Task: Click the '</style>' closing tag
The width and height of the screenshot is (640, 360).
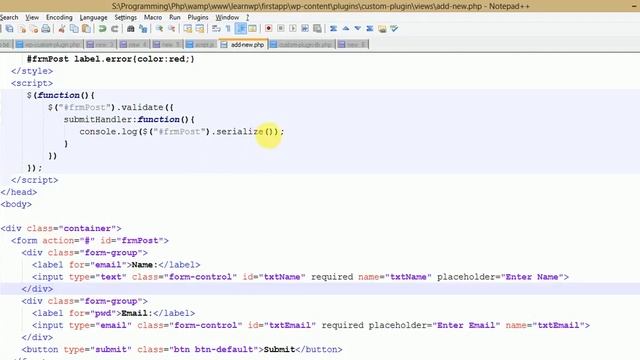Action: click(x=32, y=71)
